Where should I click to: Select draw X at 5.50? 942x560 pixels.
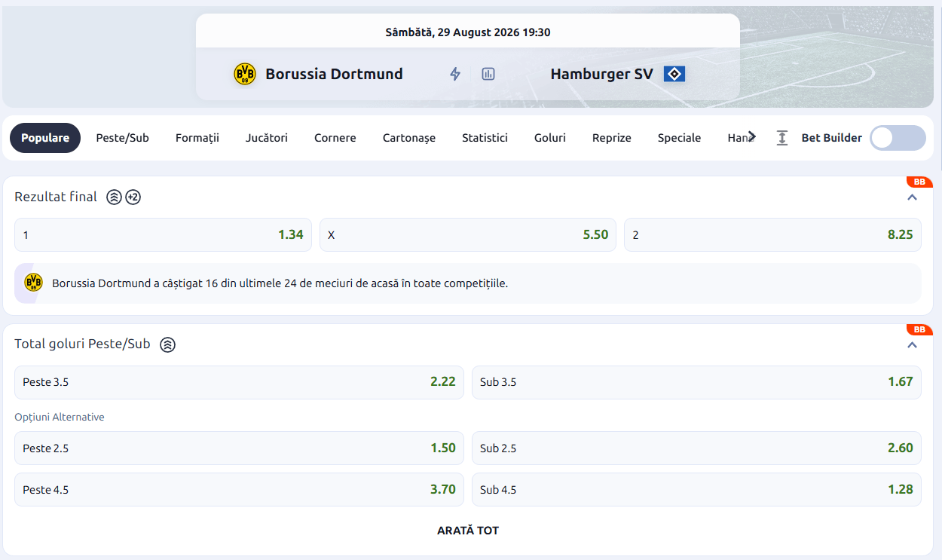[468, 235]
